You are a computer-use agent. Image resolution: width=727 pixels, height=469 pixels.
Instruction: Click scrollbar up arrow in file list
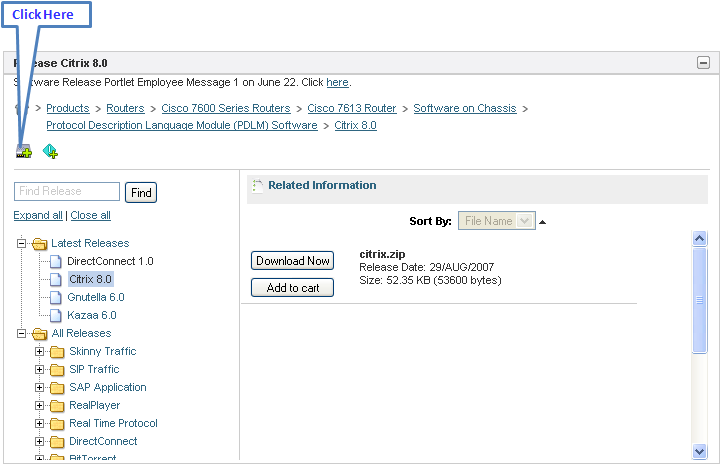tap(699, 238)
